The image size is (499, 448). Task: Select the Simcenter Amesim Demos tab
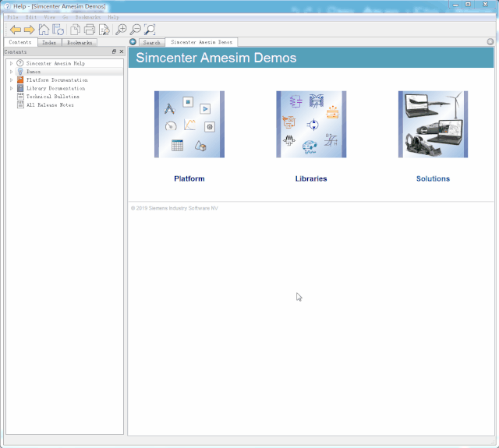pyautogui.click(x=201, y=42)
